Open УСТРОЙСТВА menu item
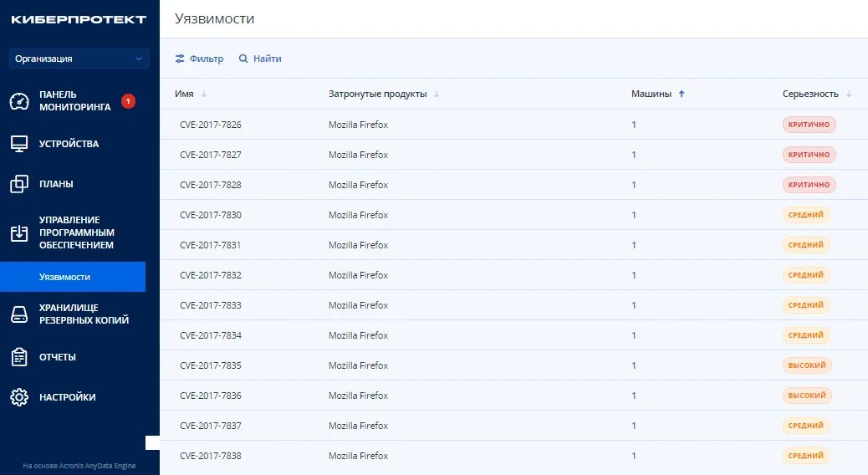 coord(69,144)
